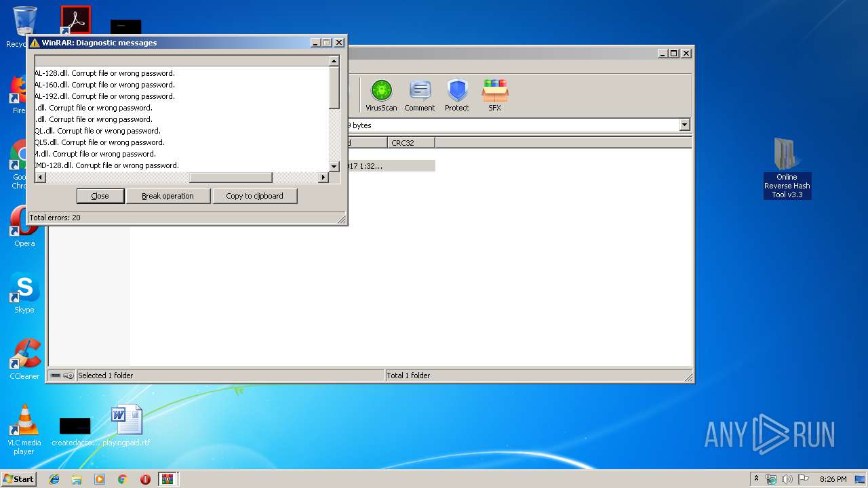Select the QL5.dll error line
The height and width of the screenshot is (488, 868).
click(100, 142)
